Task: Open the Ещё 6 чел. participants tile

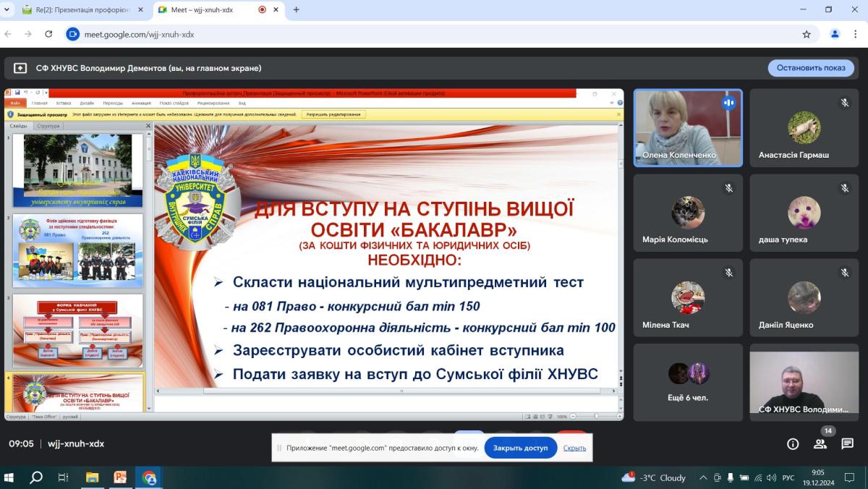Action: [688, 382]
